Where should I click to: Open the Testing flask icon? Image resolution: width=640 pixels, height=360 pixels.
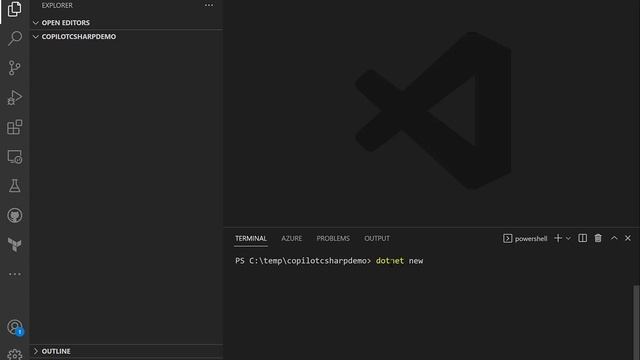click(14, 186)
